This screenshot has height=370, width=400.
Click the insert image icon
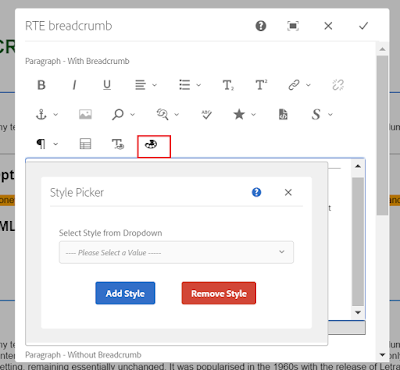point(85,114)
